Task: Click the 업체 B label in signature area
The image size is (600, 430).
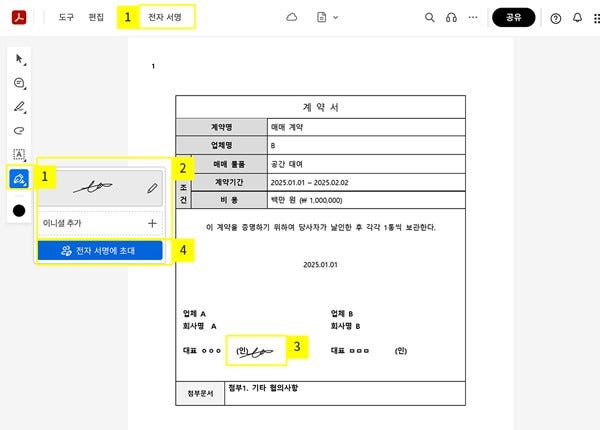Action: pyautogui.click(x=342, y=314)
